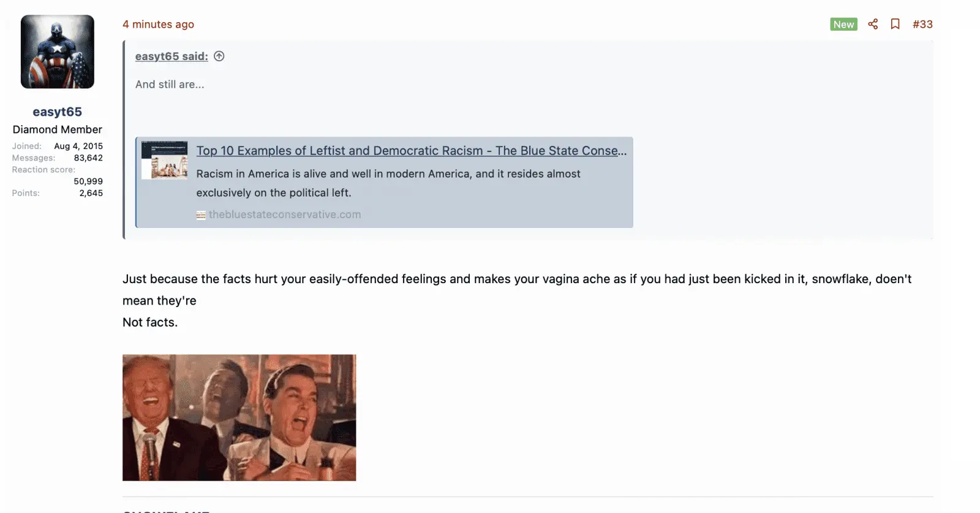Click the 4 minutes ago timestamp

pos(159,24)
